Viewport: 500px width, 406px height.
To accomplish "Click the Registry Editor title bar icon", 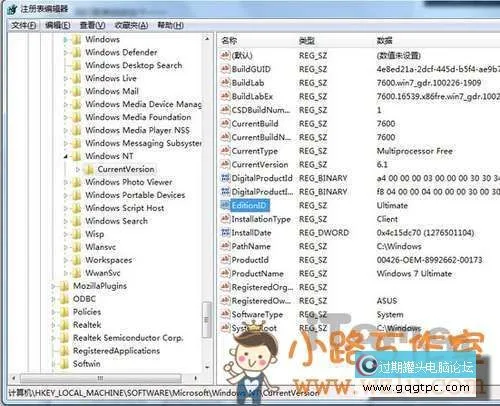I will 11,9.
